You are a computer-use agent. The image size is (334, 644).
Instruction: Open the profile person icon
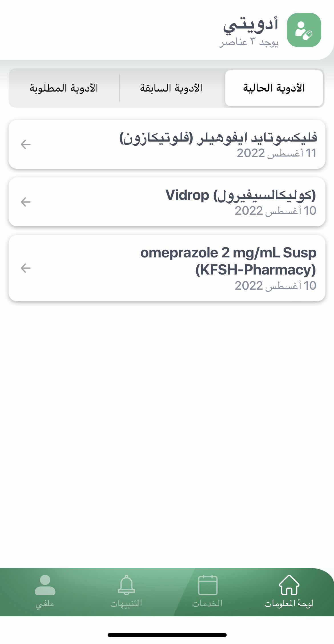click(45, 585)
